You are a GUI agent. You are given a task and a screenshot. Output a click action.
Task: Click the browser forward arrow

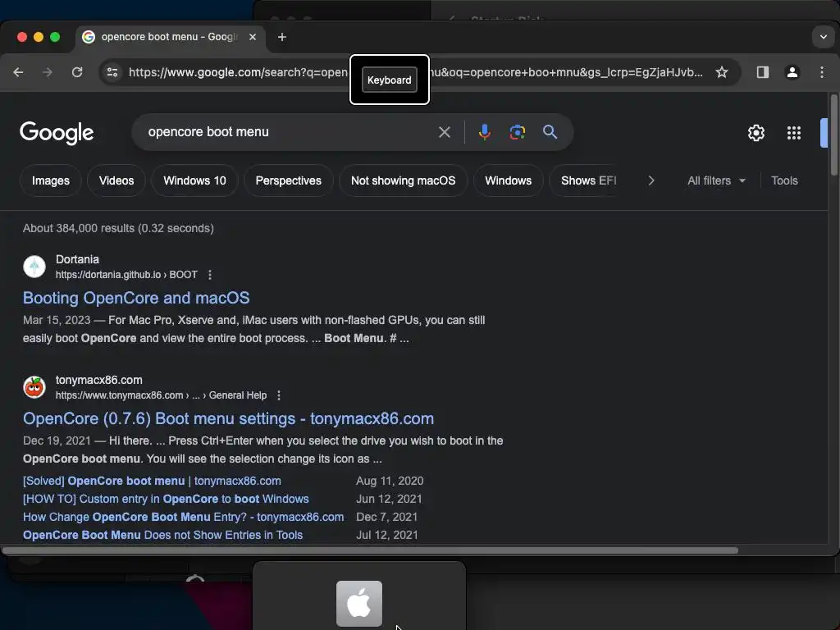(x=48, y=72)
